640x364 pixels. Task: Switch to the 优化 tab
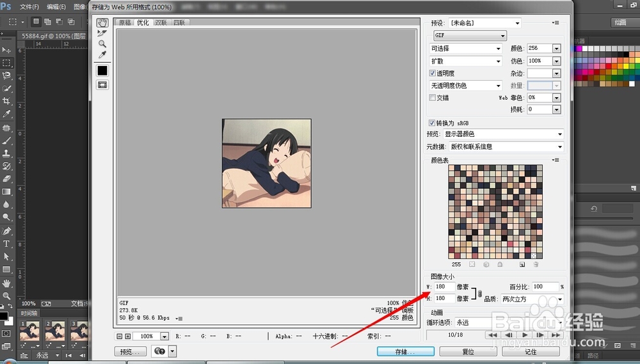pyautogui.click(x=143, y=22)
